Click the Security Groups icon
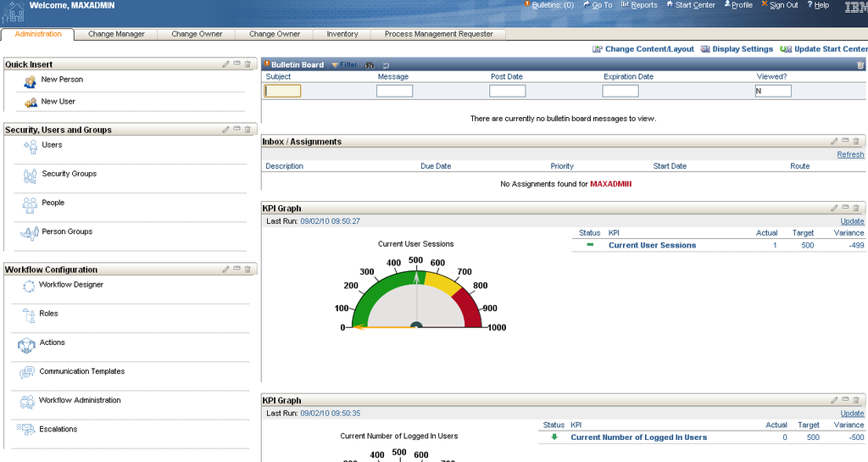The width and height of the screenshot is (868, 462). click(30, 176)
